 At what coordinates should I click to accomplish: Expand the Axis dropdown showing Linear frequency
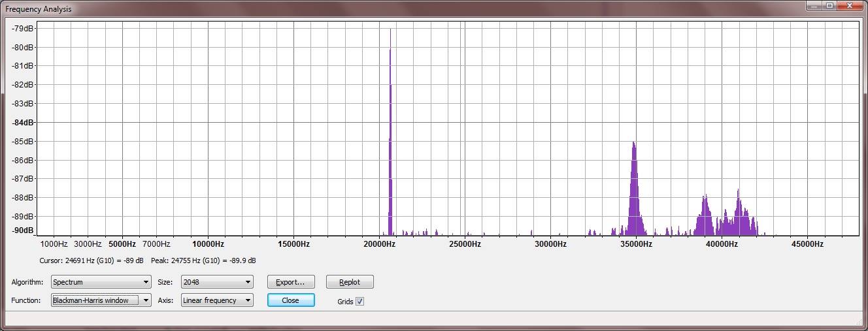point(217,300)
